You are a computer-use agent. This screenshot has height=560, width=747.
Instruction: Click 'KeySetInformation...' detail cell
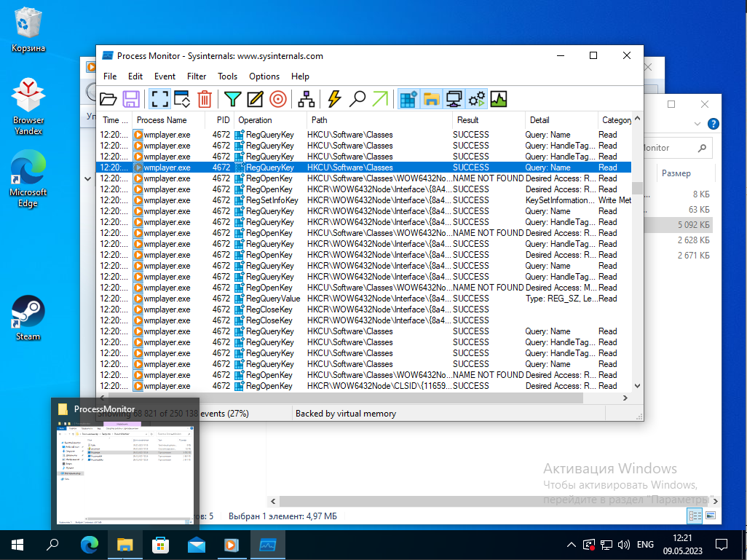[x=561, y=200]
